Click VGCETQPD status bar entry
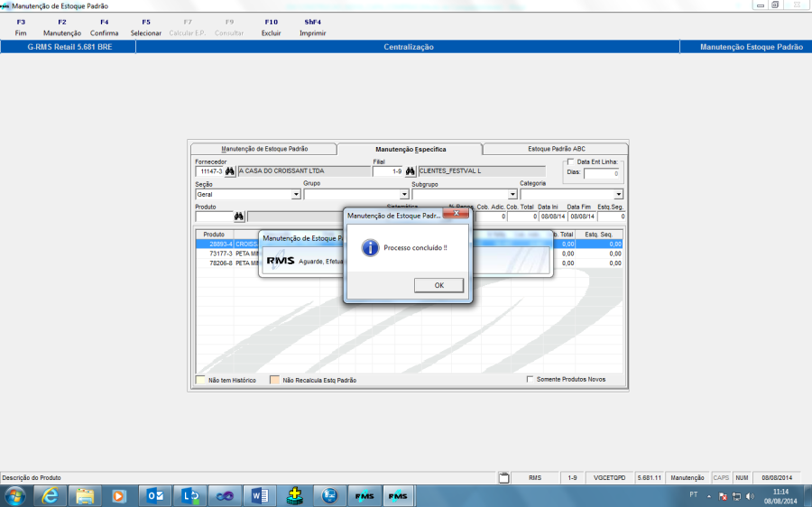812x507 pixels. click(x=609, y=477)
